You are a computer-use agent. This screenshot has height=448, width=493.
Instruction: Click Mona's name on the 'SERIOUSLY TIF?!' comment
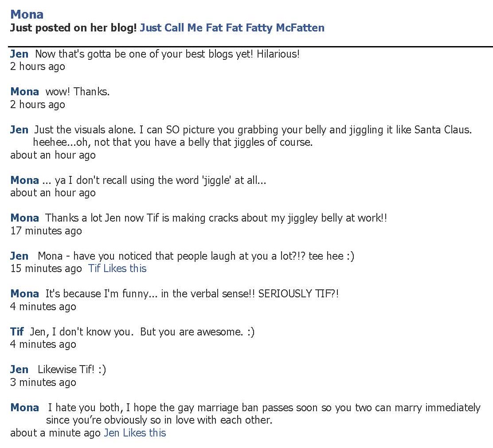24,294
